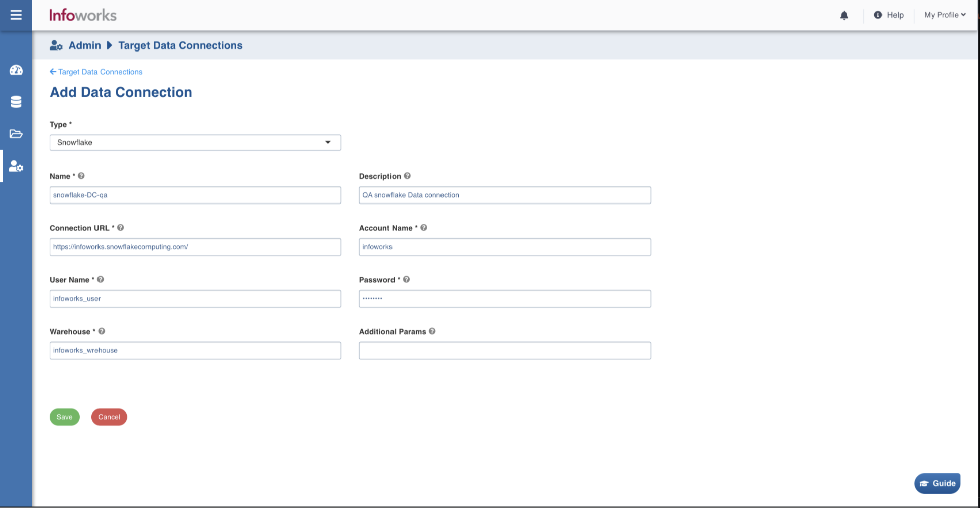Focus the Password input field
Viewport: 980px width, 508px height.
(505, 299)
